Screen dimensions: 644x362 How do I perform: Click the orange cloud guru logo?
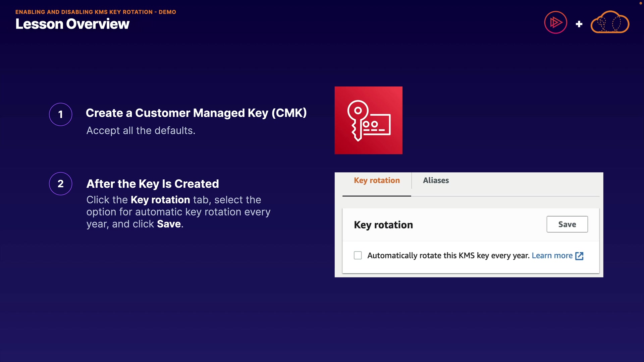(610, 22)
